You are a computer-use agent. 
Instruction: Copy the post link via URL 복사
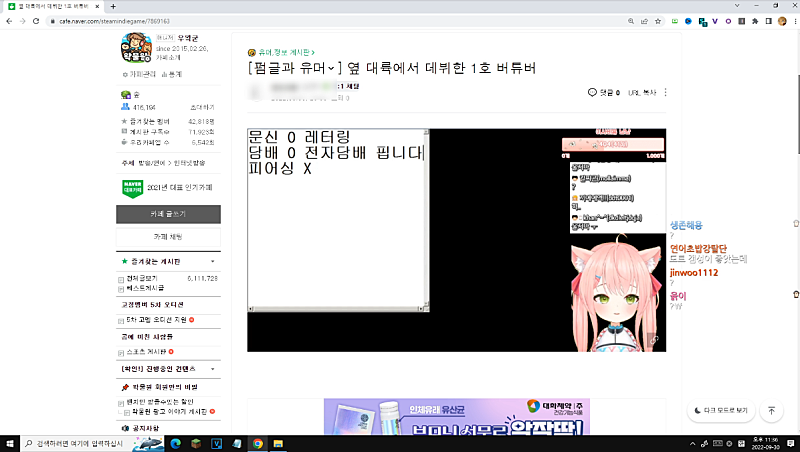642,93
